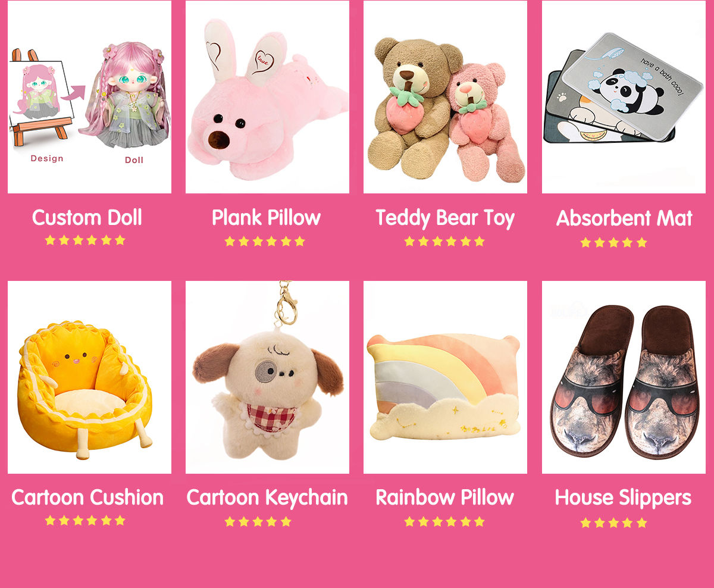
Task: Follow the House Slippers title link
Action: (x=623, y=498)
